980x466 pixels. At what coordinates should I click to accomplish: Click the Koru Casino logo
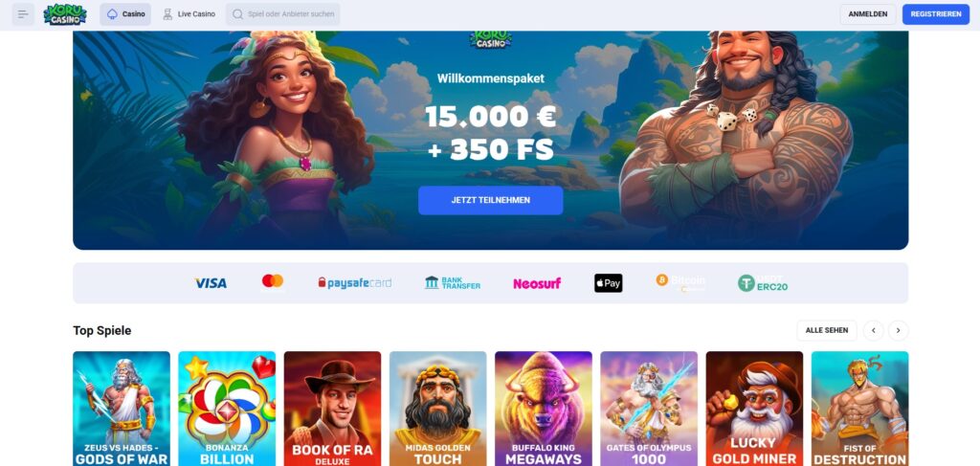pos(65,14)
